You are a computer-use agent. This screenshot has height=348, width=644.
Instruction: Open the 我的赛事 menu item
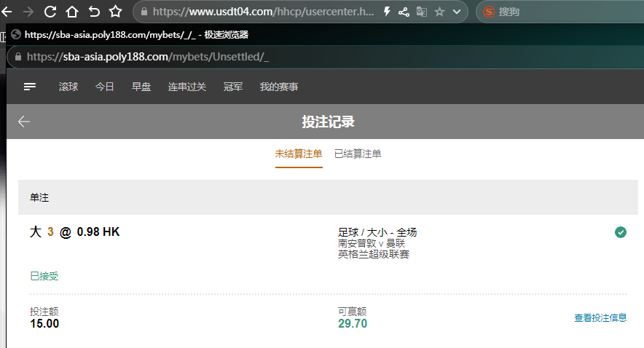pos(279,87)
